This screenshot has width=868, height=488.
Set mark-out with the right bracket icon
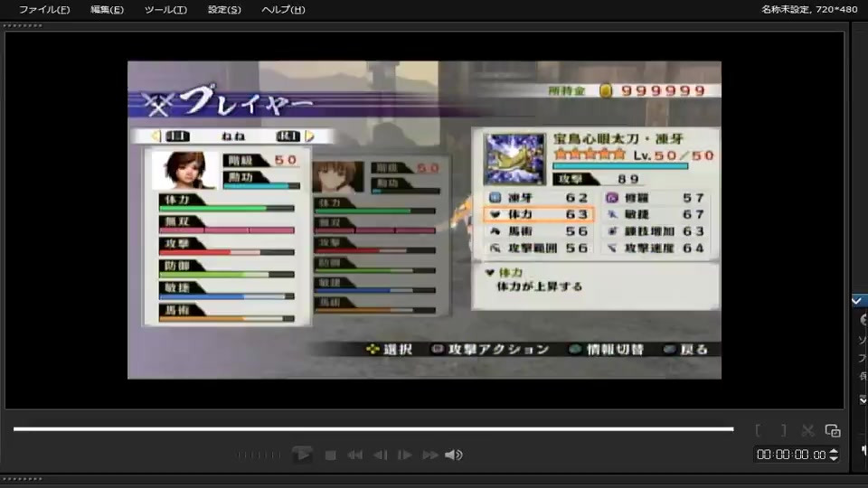pos(783,430)
